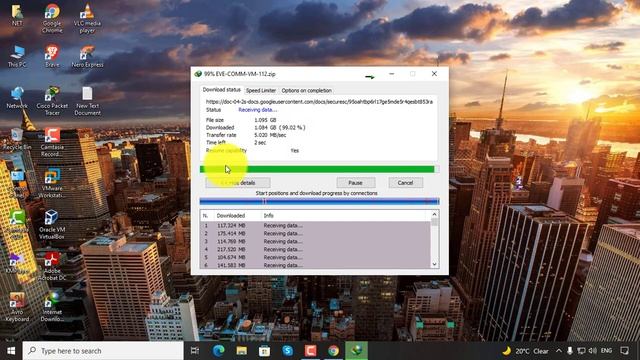This screenshot has height=360, width=640.
Task: Select the Avro Keyboard desktop shortcut
Action: pos(17,307)
